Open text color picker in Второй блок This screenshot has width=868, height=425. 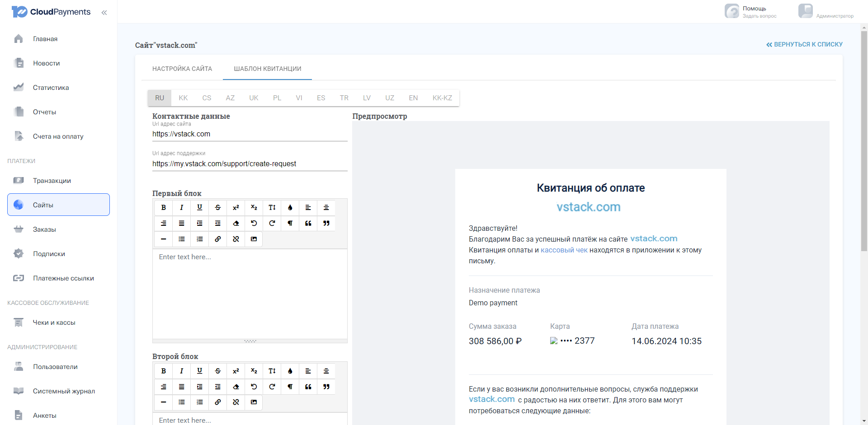pyautogui.click(x=290, y=371)
